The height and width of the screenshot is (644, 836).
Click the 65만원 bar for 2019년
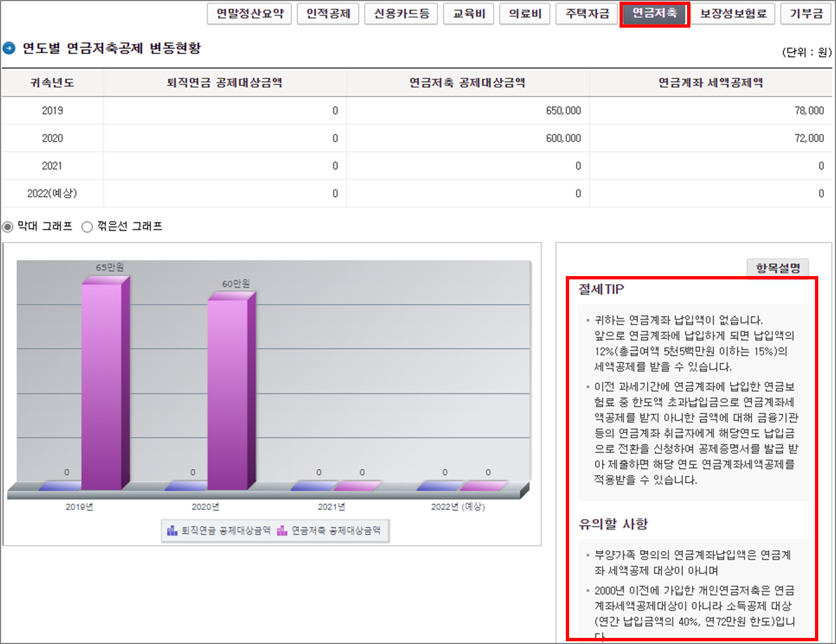pyautogui.click(x=105, y=383)
